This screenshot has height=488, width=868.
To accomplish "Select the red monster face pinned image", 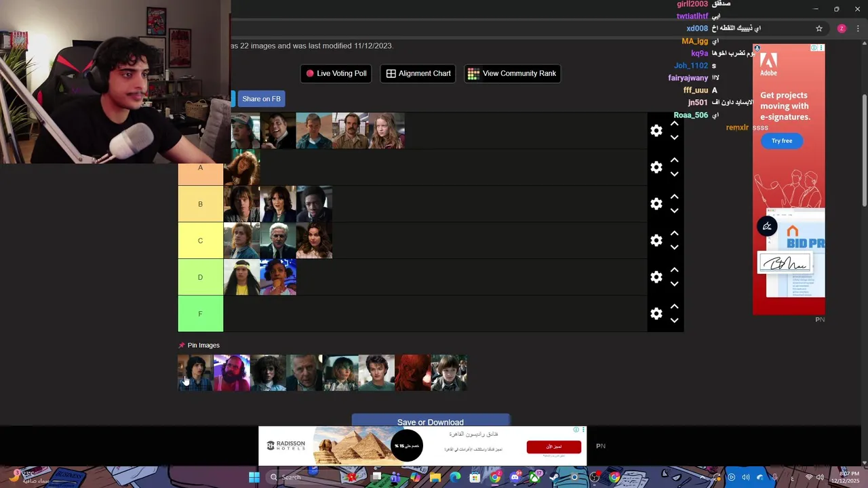I will (x=412, y=373).
